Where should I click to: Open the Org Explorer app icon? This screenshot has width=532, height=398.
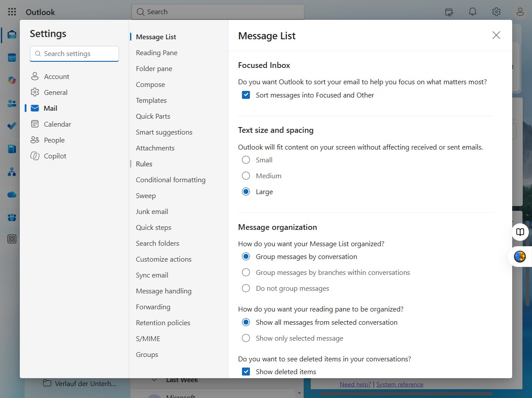12,172
